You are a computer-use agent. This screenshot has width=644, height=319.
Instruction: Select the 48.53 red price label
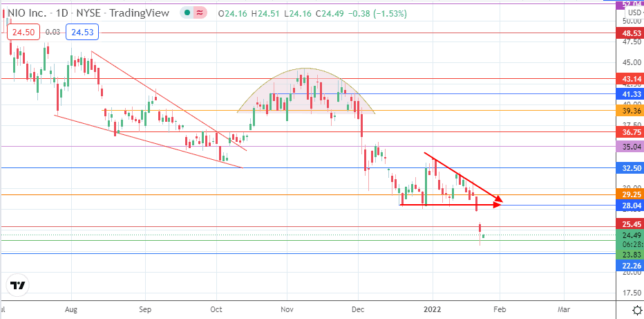pyautogui.click(x=630, y=33)
